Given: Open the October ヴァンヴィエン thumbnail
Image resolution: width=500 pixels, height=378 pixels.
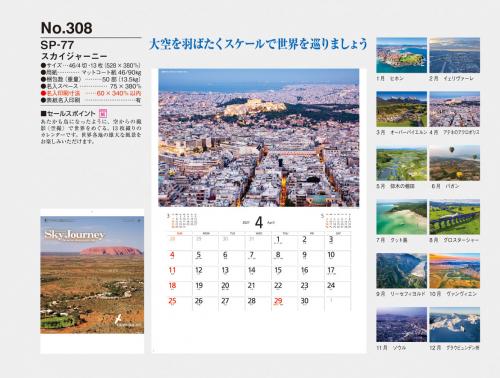Looking at the screenshot, I should point(455,271).
